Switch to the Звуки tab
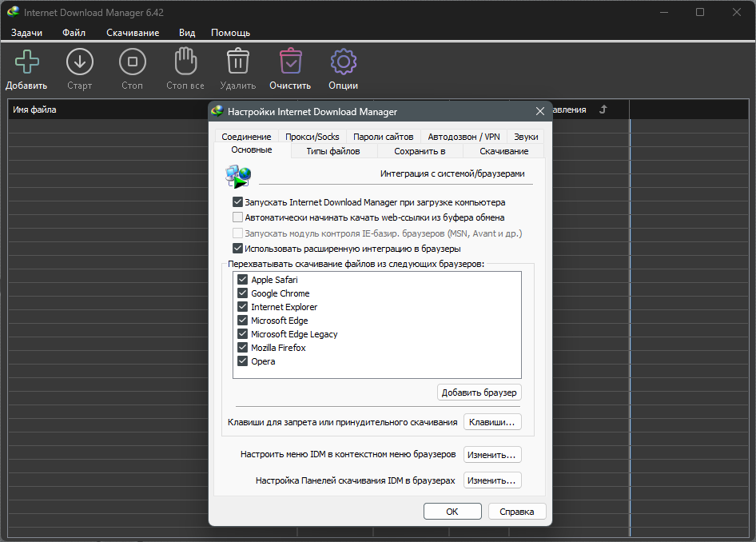756x542 pixels. click(x=526, y=137)
